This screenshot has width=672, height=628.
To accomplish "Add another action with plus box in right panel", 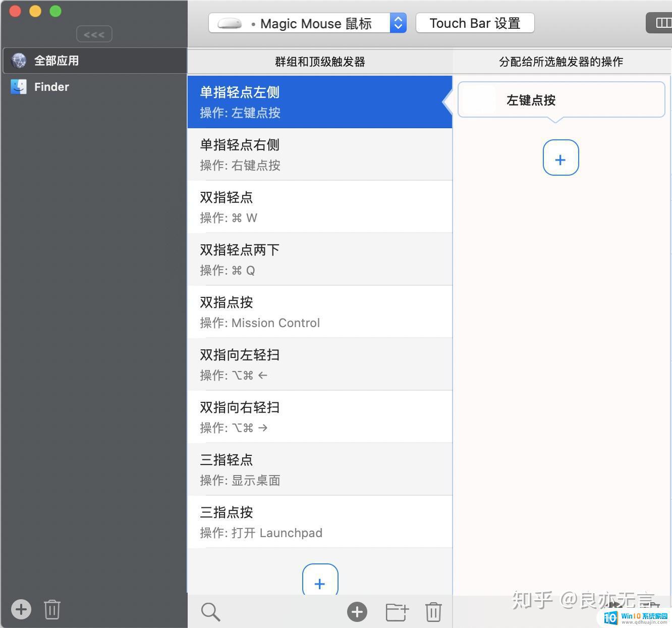I will click(x=561, y=158).
